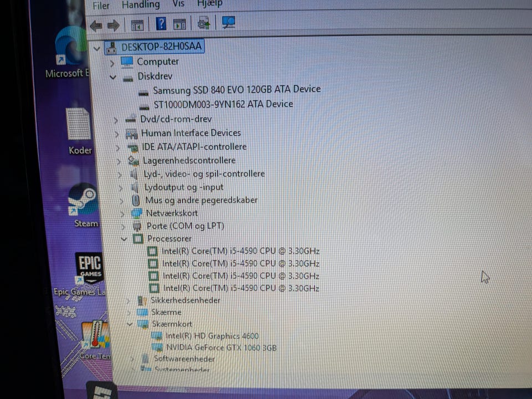Collapse the DESKTOP-82H0SAA root node
This screenshot has width=532, height=399.
coord(96,49)
